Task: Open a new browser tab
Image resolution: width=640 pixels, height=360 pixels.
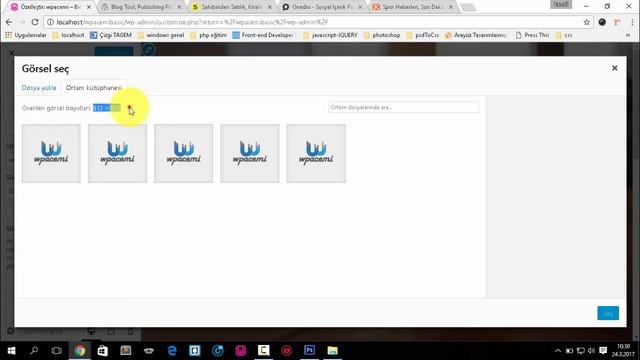Action: [x=468, y=7]
